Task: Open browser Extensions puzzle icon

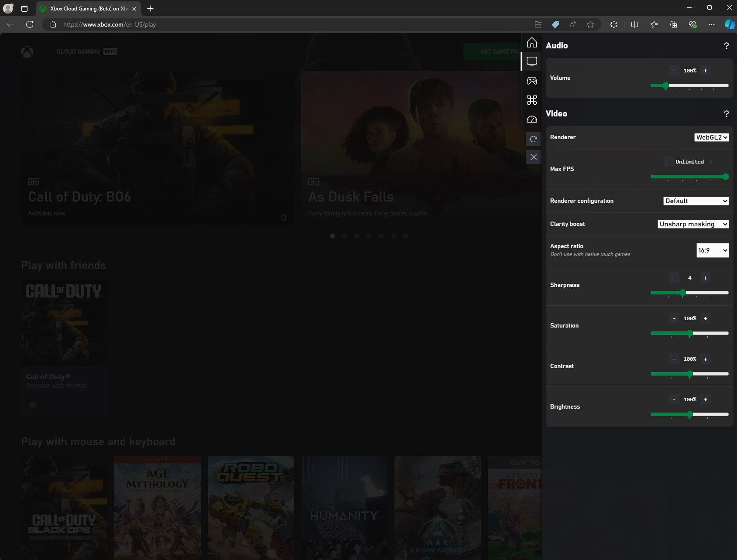Action: click(614, 24)
